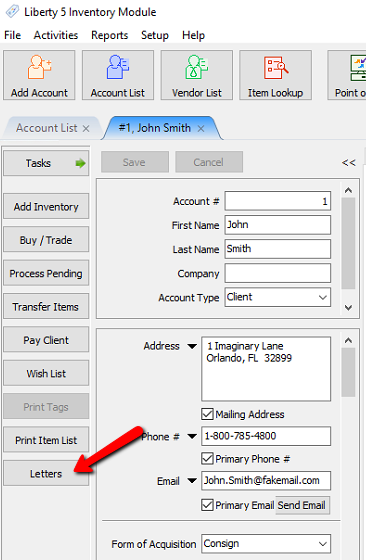Click the Last Name field
The image size is (366, 560).
coord(277,249)
